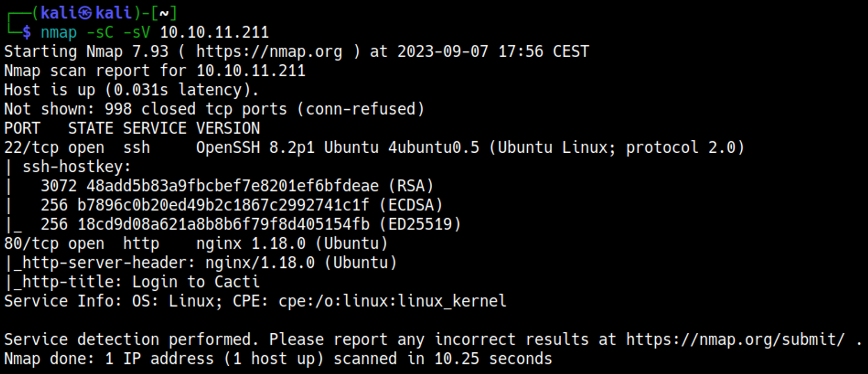Click the -sC flag in the command
The height and width of the screenshot is (374, 868).
click(100, 33)
